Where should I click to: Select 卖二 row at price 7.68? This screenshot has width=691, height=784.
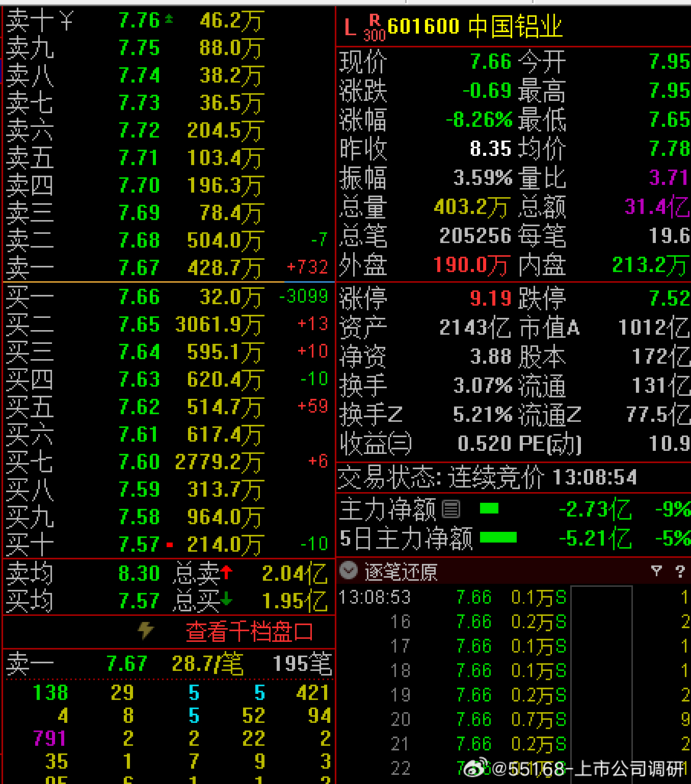point(168,240)
